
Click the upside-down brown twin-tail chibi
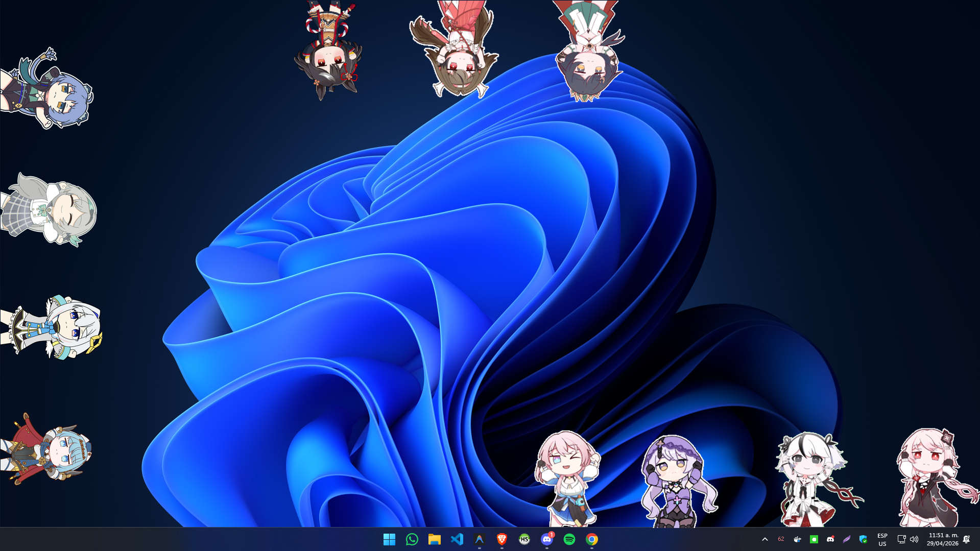[454, 49]
